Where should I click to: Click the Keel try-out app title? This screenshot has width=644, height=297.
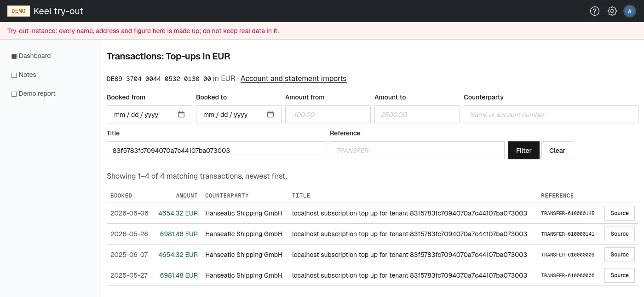(x=58, y=11)
